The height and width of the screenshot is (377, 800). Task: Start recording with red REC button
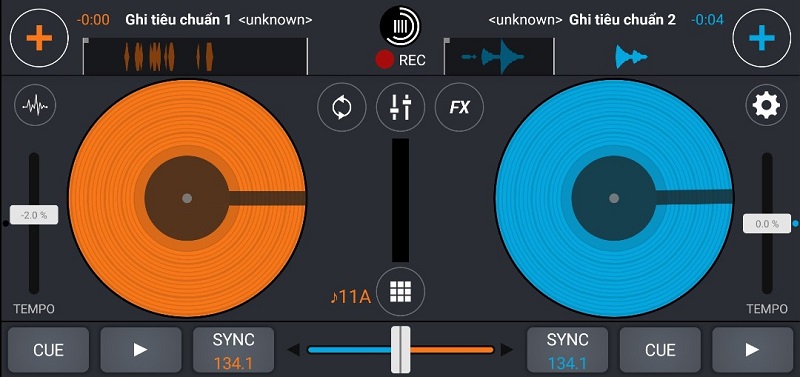point(401,60)
